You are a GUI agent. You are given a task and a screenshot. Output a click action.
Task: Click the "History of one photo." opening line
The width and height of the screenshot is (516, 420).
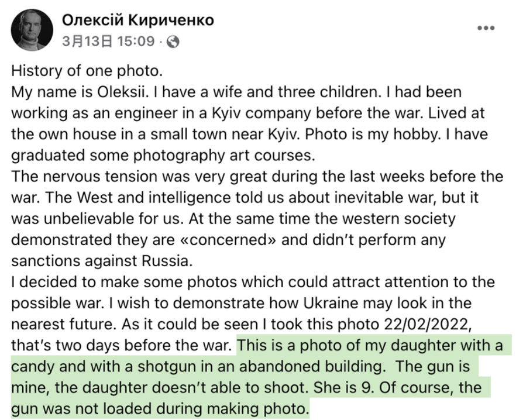[x=86, y=72]
